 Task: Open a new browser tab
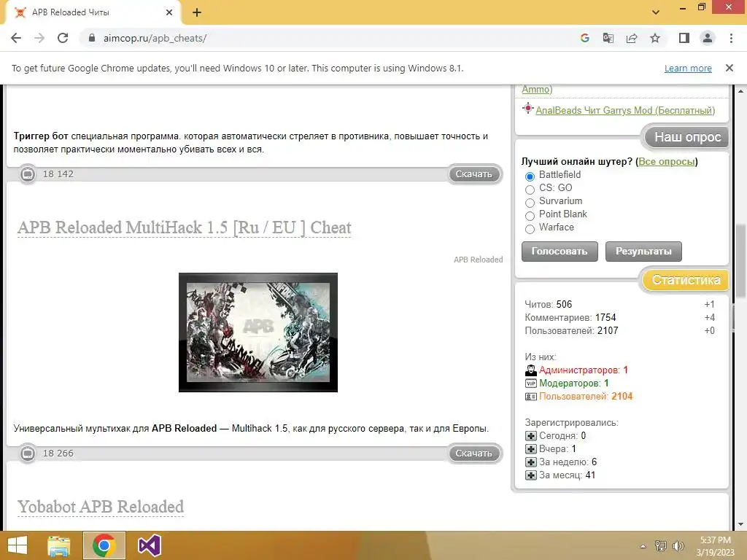coord(197,13)
